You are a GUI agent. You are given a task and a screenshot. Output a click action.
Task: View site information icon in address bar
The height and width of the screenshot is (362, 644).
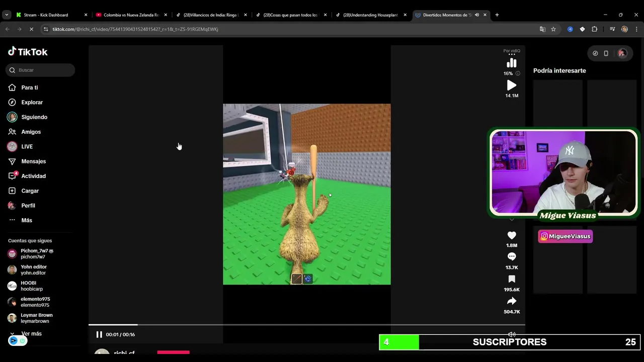pos(46,29)
